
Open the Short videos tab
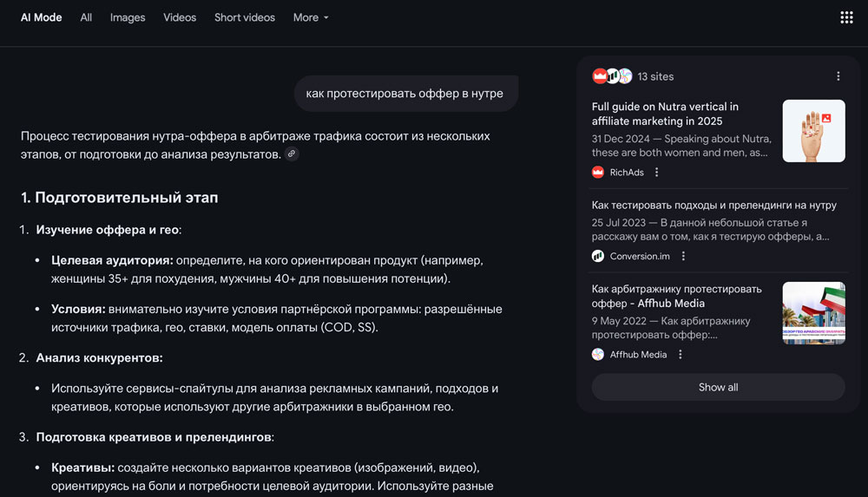coord(245,17)
